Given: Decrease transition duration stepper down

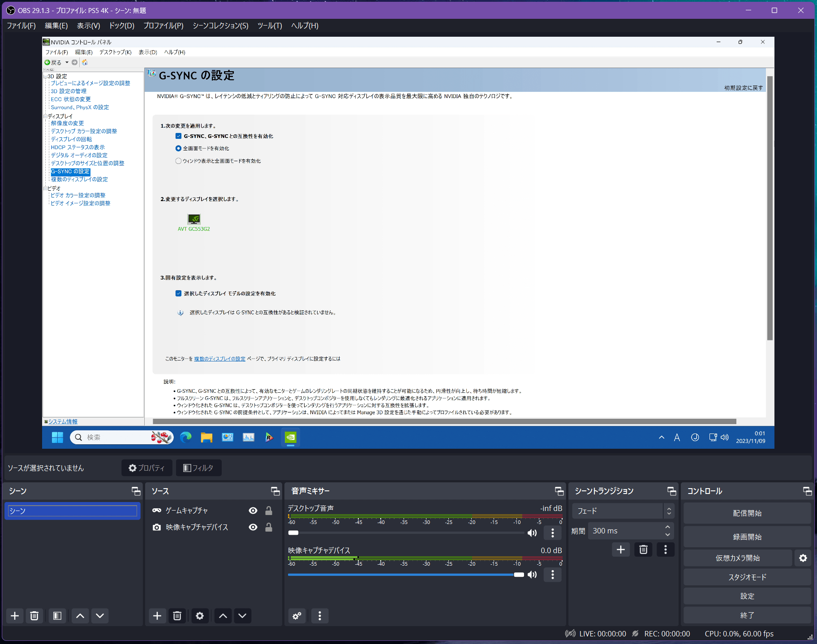Looking at the screenshot, I should click(668, 535).
